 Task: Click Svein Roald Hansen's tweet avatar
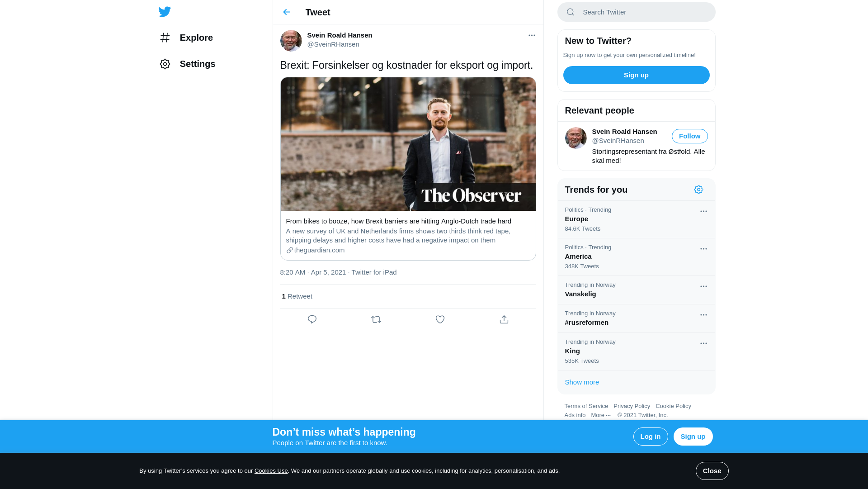(291, 41)
